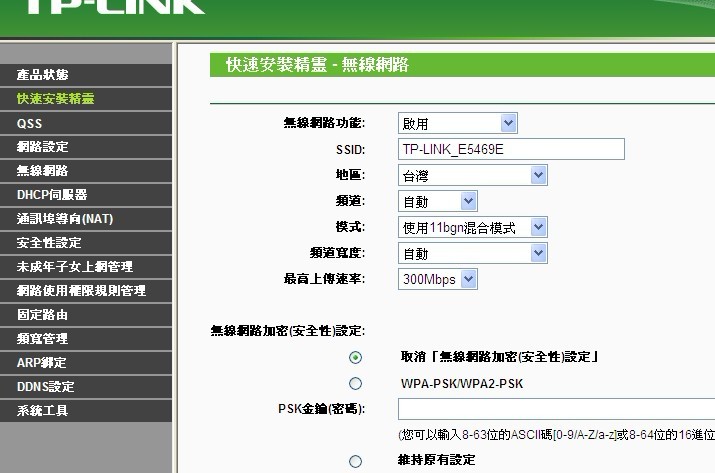Open 未成年子女上網管理 menu item
715x473 pixels.
pyautogui.click(x=86, y=267)
